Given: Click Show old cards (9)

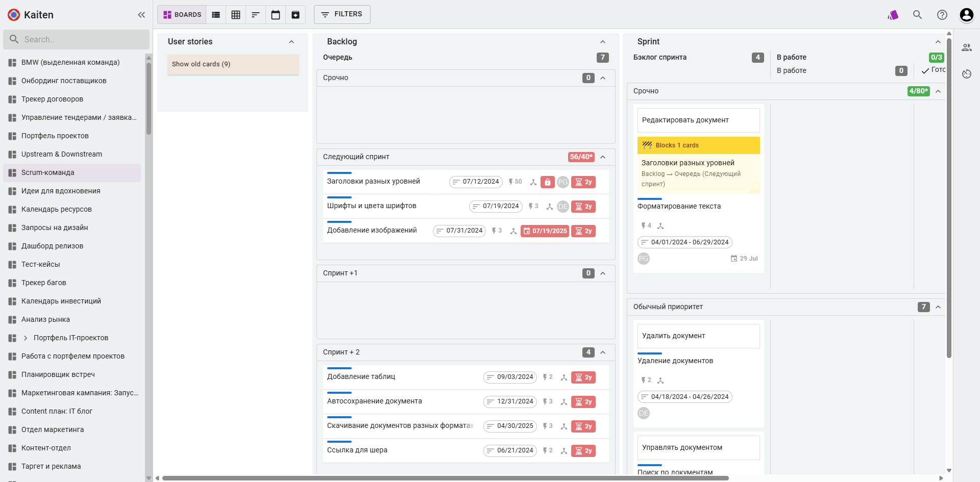Looking at the screenshot, I should click(201, 64).
